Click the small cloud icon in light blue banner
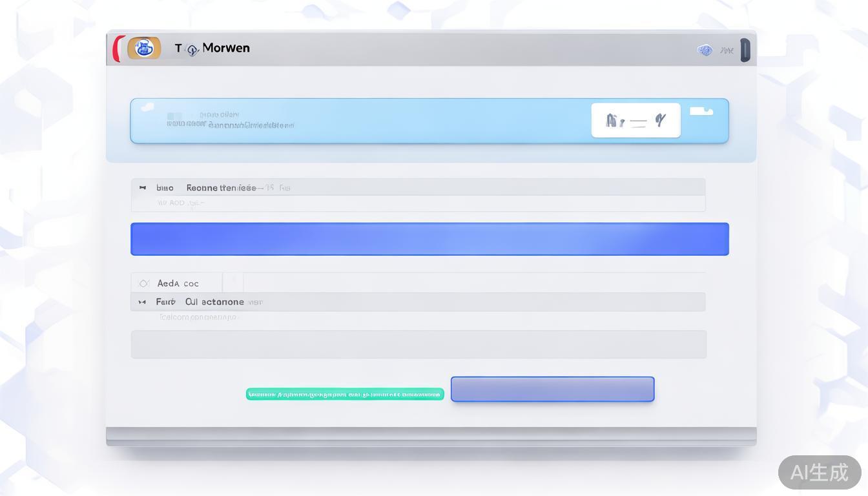This screenshot has width=868, height=496. tap(147, 107)
